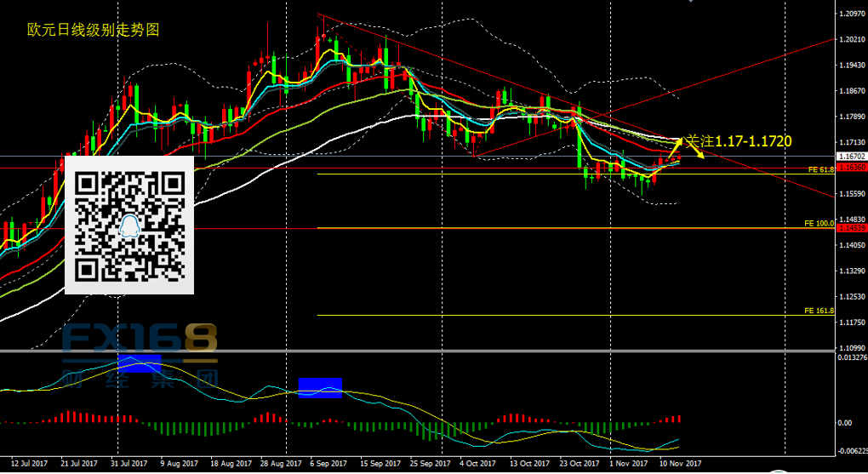The image size is (868, 474).
Task: Click the QR code image
Action: pos(129,226)
